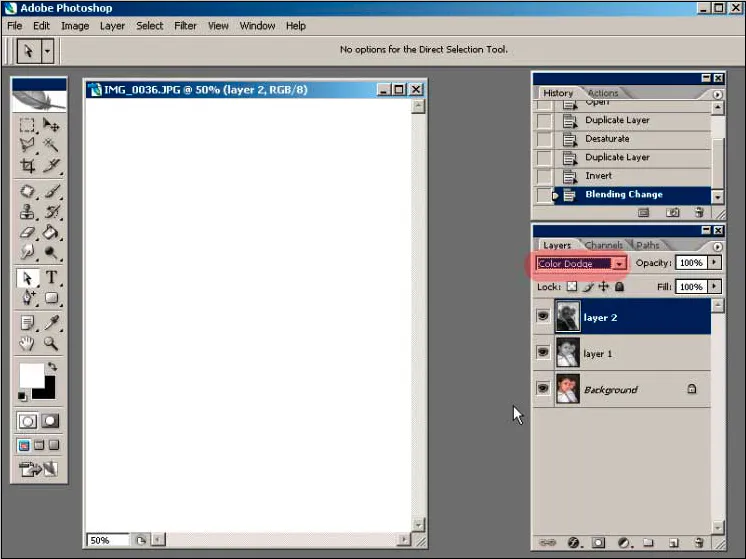The height and width of the screenshot is (559, 746).
Task: Select the Move tool
Action: tap(51, 125)
